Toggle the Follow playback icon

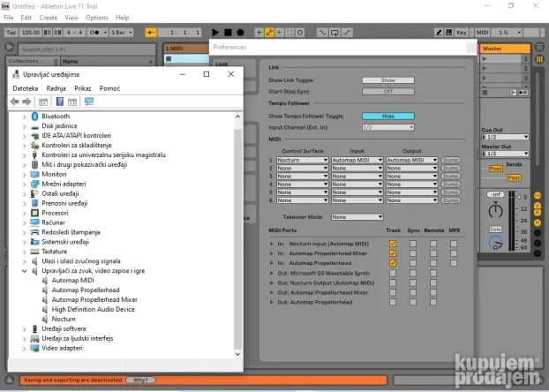pos(150,33)
